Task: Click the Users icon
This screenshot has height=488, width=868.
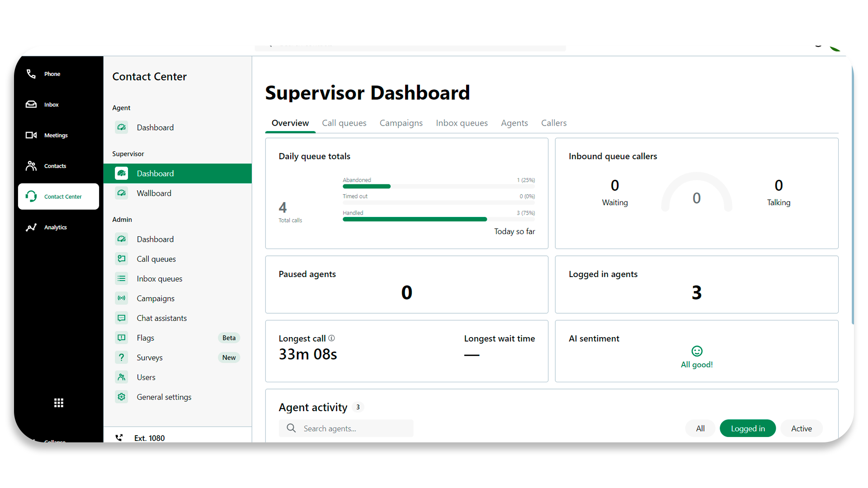Action: 122,377
